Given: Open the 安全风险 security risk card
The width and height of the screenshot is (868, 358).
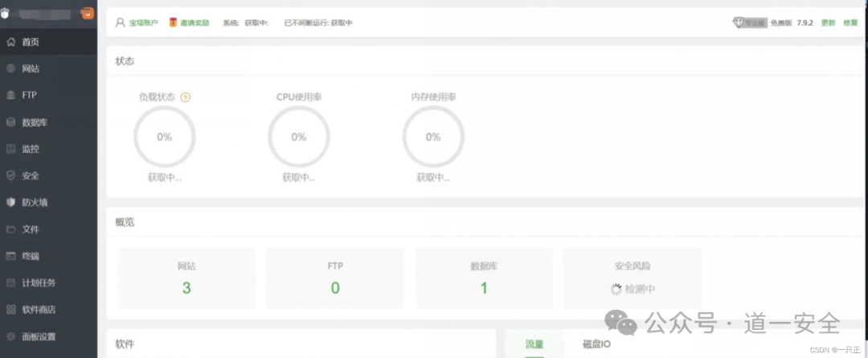Looking at the screenshot, I should click(633, 278).
